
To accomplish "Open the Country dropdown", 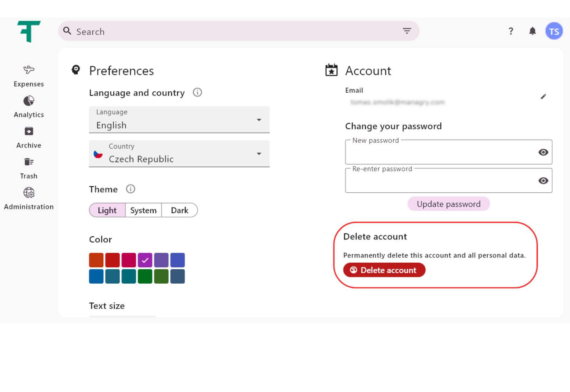I will (179, 154).
